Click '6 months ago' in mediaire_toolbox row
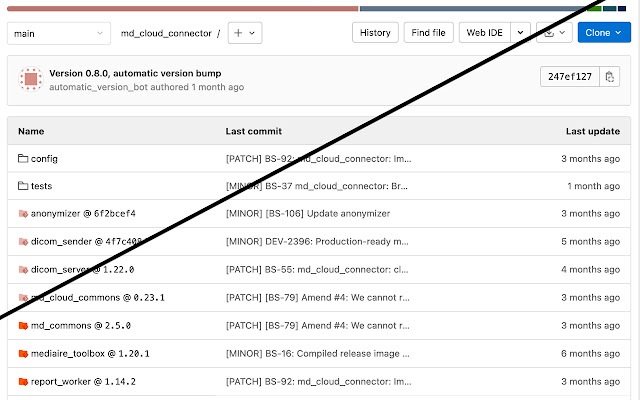640x400 pixels. coord(590,353)
